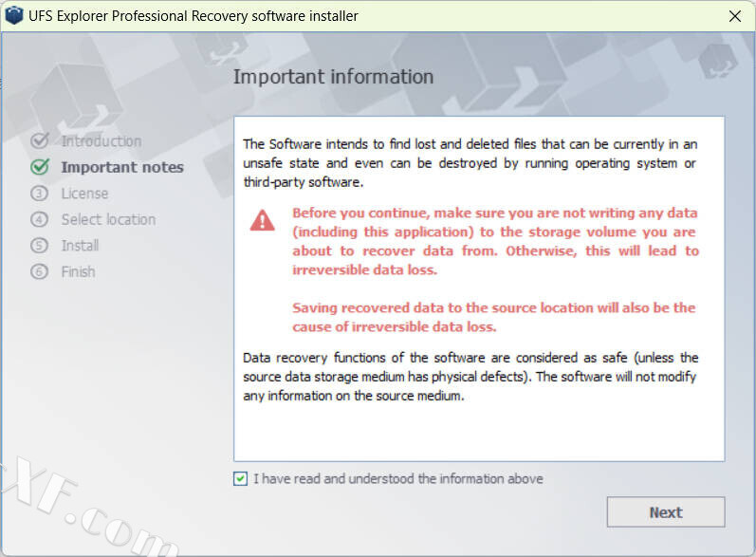Screen dimensions: 756x557
Task: Select the Introduction step
Action: tap(101, 141)
